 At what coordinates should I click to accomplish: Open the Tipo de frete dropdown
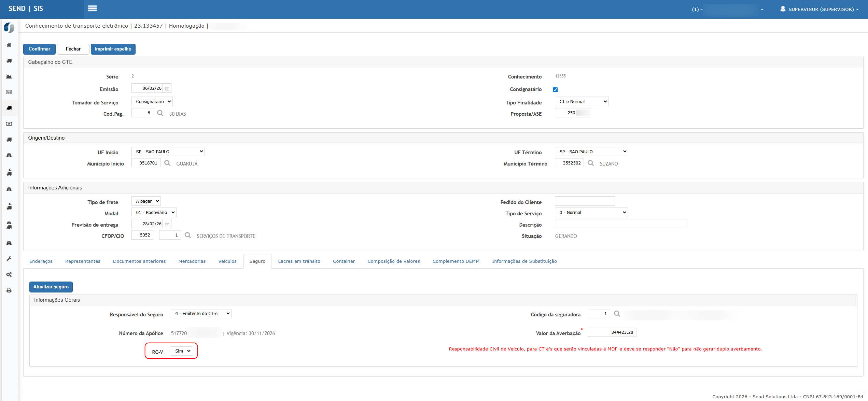click(146, 201)
